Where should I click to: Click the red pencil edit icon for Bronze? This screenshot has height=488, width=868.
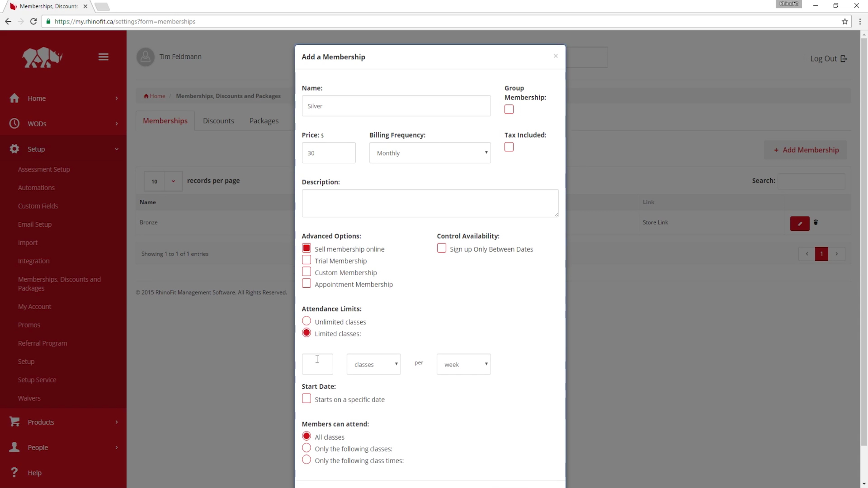click(x=800, y=224)
